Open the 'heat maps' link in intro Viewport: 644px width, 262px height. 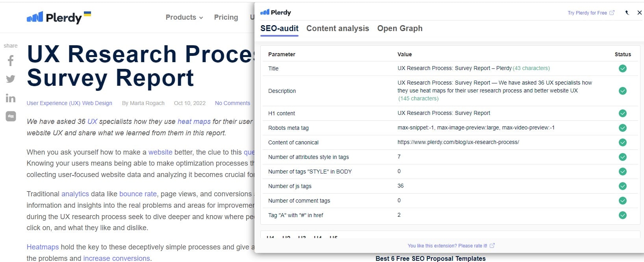point(194,122)
